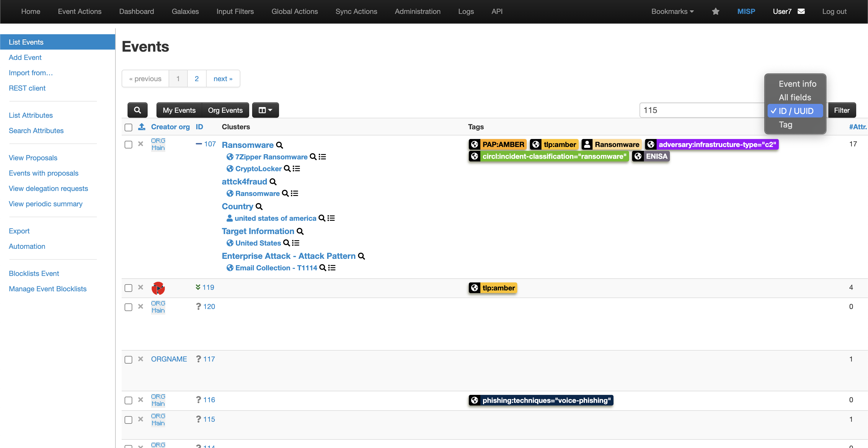This screenshot has width=868, height=448.
Task: Open the column visibility dropdown
Action: [265, 110]
